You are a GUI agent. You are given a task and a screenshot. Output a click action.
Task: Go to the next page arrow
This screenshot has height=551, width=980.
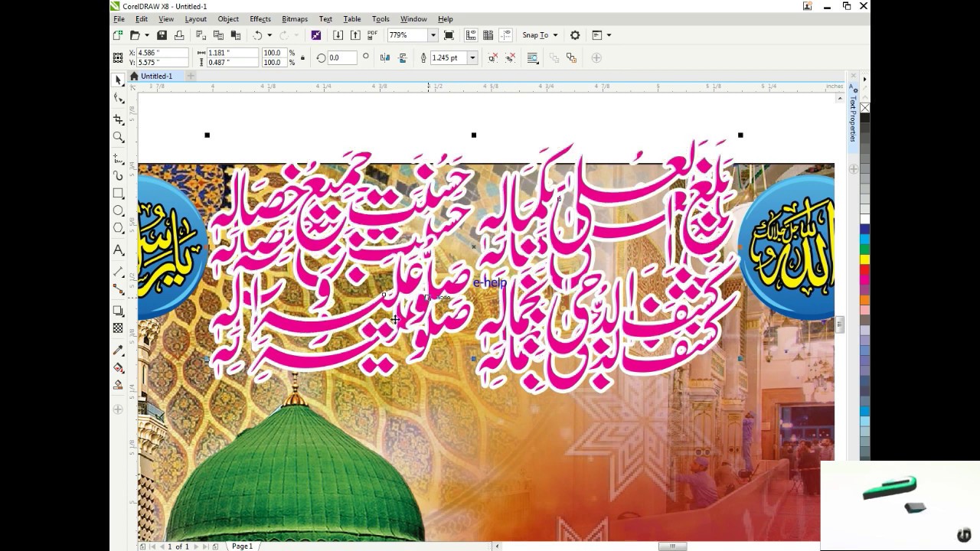(198, 546)
